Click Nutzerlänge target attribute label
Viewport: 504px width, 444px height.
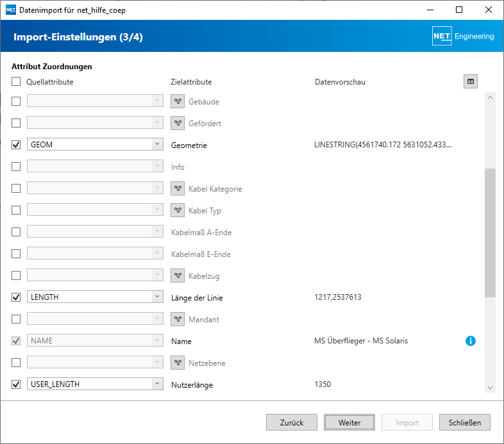(x=192, y=385)
